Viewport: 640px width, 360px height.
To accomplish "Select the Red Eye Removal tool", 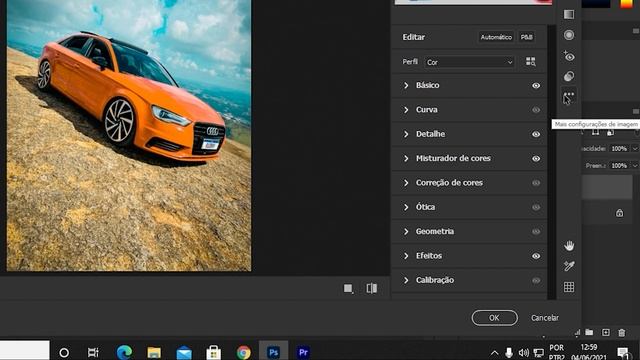I will [x=569, y=56].
